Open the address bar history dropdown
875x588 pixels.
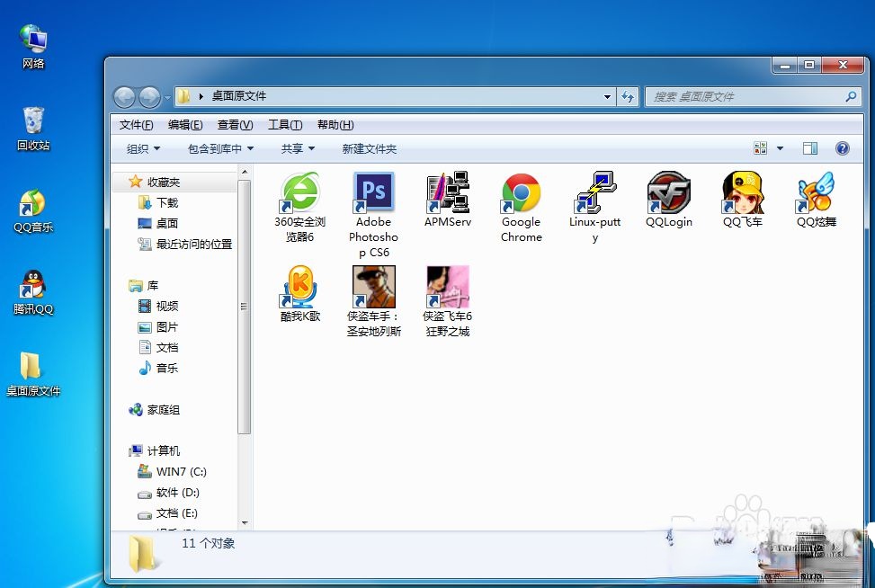point(607,97)
